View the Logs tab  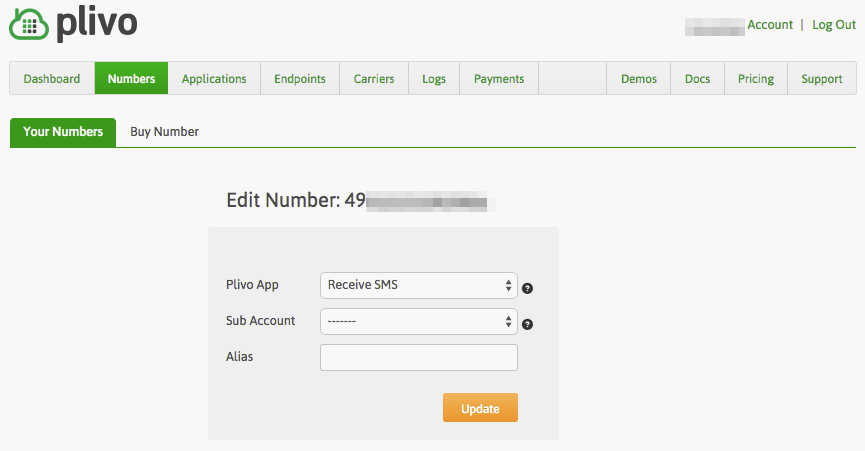[x=434, y=78]
